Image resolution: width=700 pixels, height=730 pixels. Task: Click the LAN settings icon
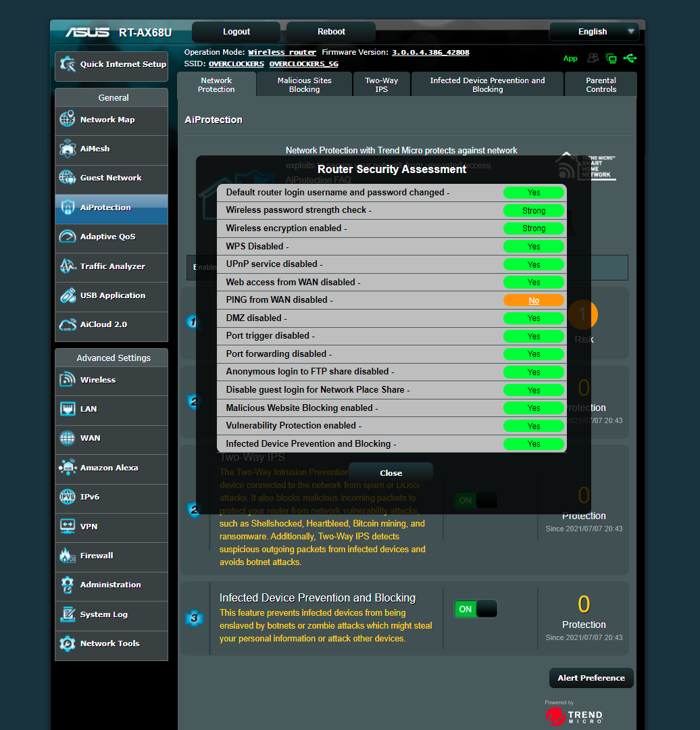[68, 409]
